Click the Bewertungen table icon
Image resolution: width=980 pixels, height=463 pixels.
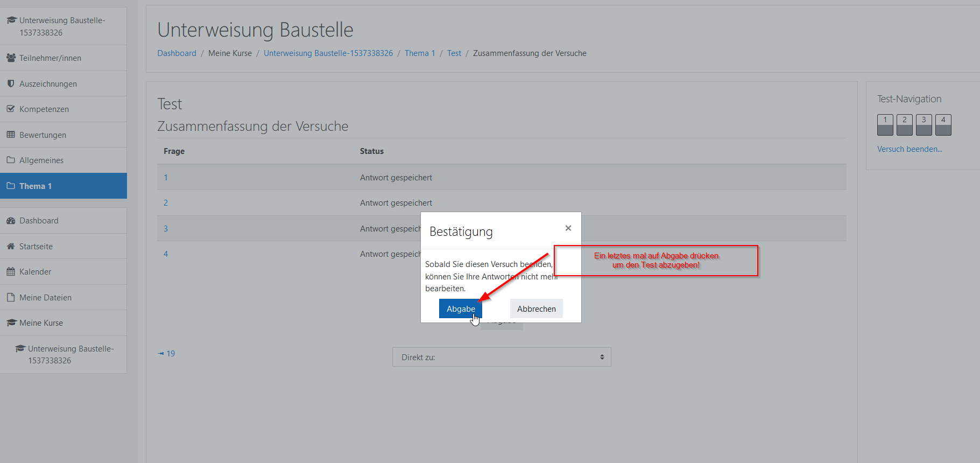point(11,135)
